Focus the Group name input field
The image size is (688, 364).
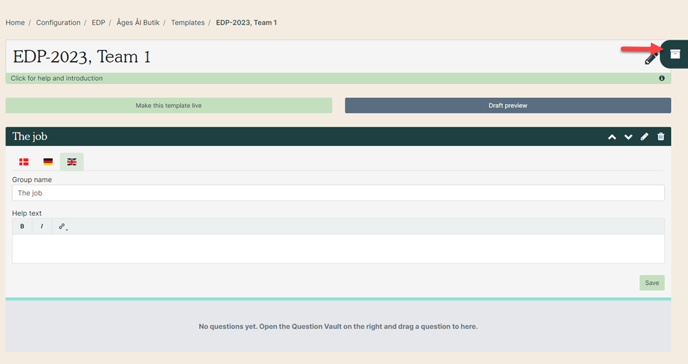[x=338, y=193]
